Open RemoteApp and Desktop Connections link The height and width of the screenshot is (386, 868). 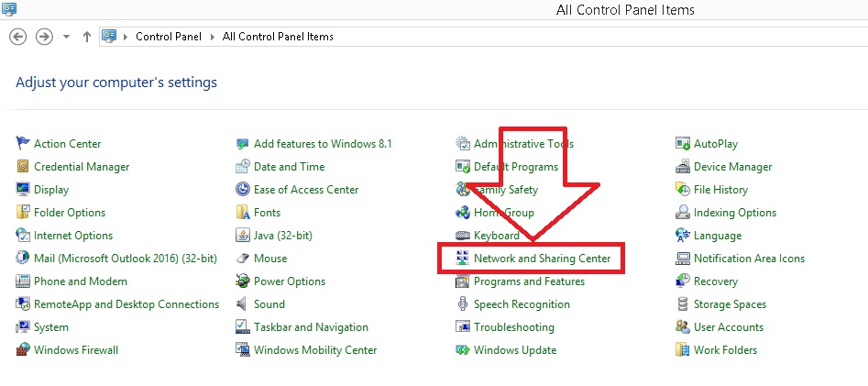point(126,304)
